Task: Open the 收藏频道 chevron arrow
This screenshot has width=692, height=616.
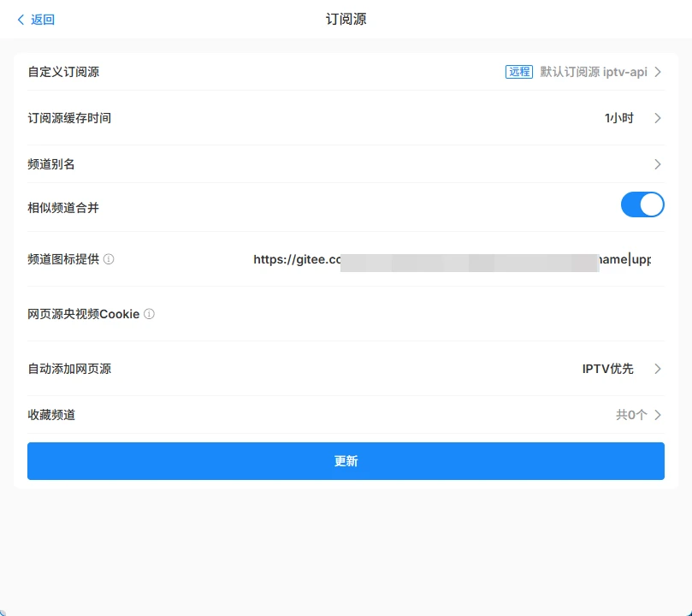Action: 658,415
